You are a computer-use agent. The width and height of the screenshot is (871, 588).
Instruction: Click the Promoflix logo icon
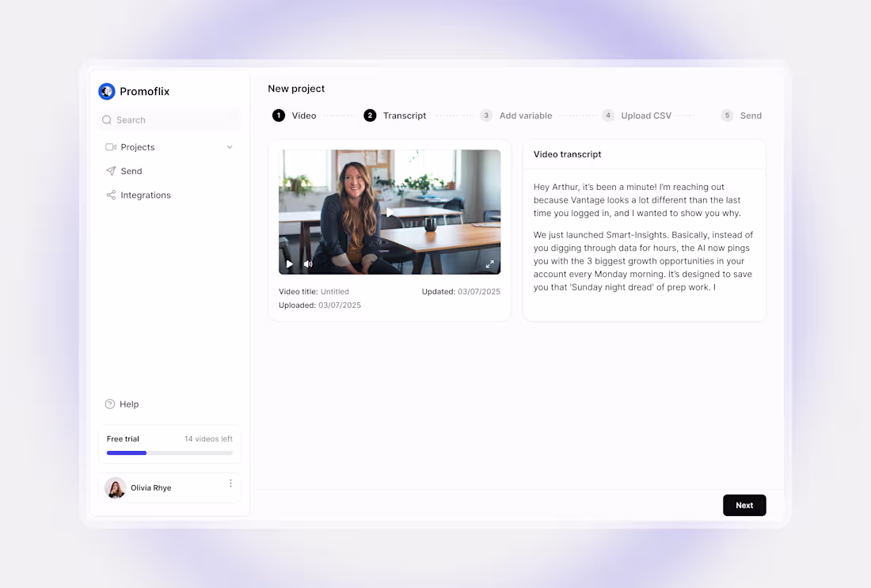tap(106, 91)
